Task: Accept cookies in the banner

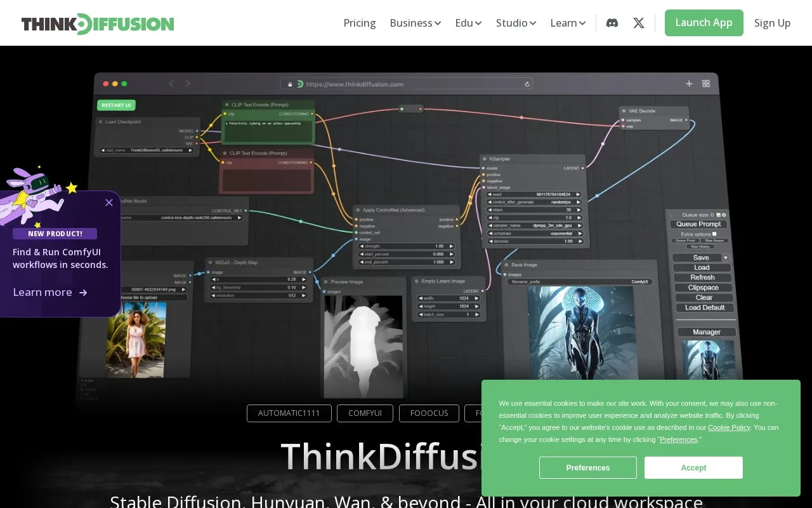Action: click(x=693, y=467)
